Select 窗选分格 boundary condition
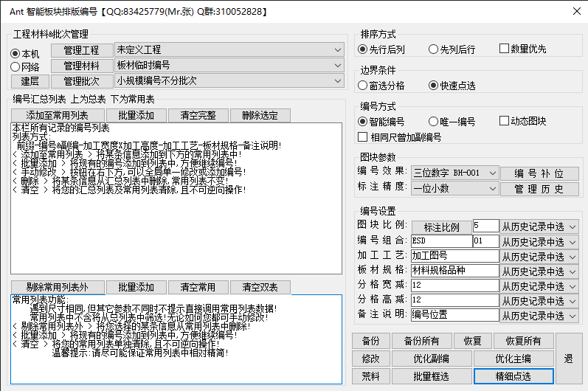Screen dimensions: 588x391 point(362,85)
